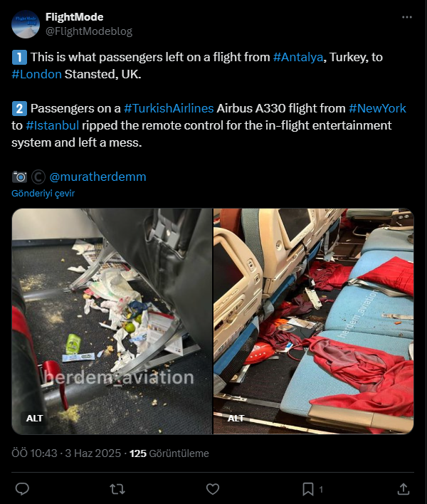Click Gönderiyi çevir translate link
427x504 pixels.
pos(43,193)
